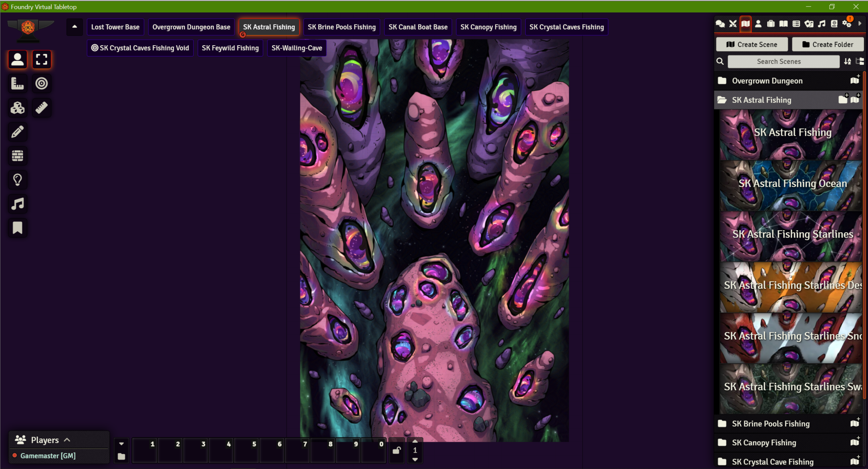Switch to Lost Tower Base scene

pyautogui.click(x=115, y=27)
